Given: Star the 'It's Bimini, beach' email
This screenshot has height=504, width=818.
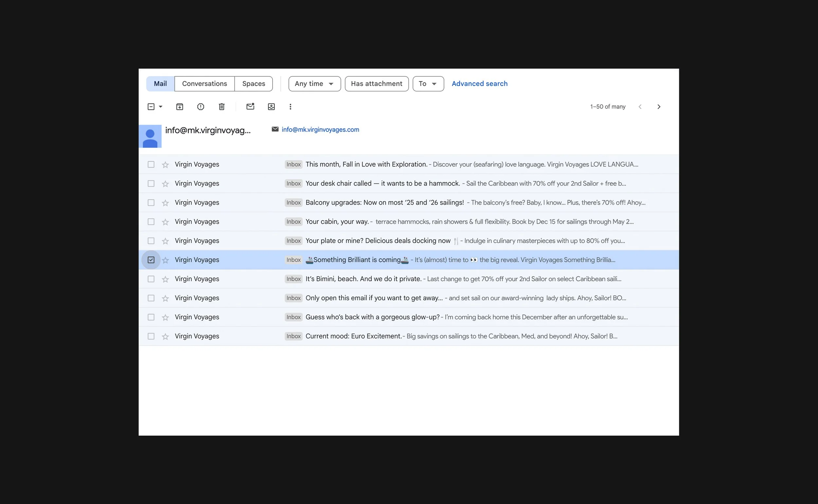Looking at the screenshot, I should pyautogui.click(x=165, y=279).
